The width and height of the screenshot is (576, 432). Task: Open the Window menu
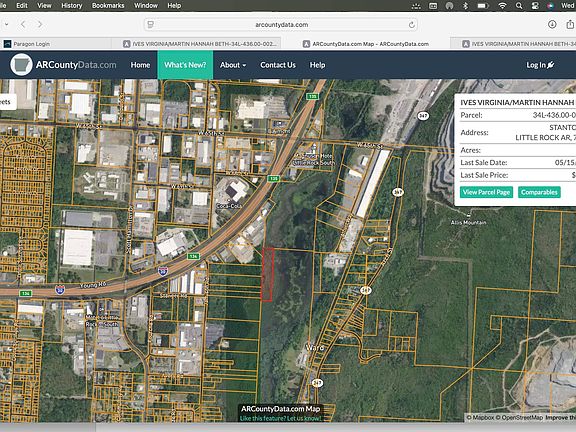pyautogui.click(x=146, y=6)
